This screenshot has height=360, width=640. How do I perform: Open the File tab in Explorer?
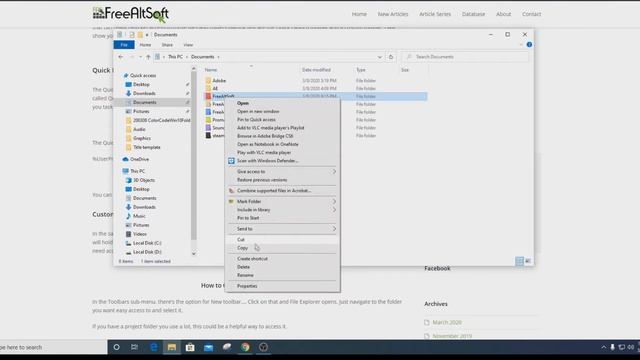coord(124,45)
